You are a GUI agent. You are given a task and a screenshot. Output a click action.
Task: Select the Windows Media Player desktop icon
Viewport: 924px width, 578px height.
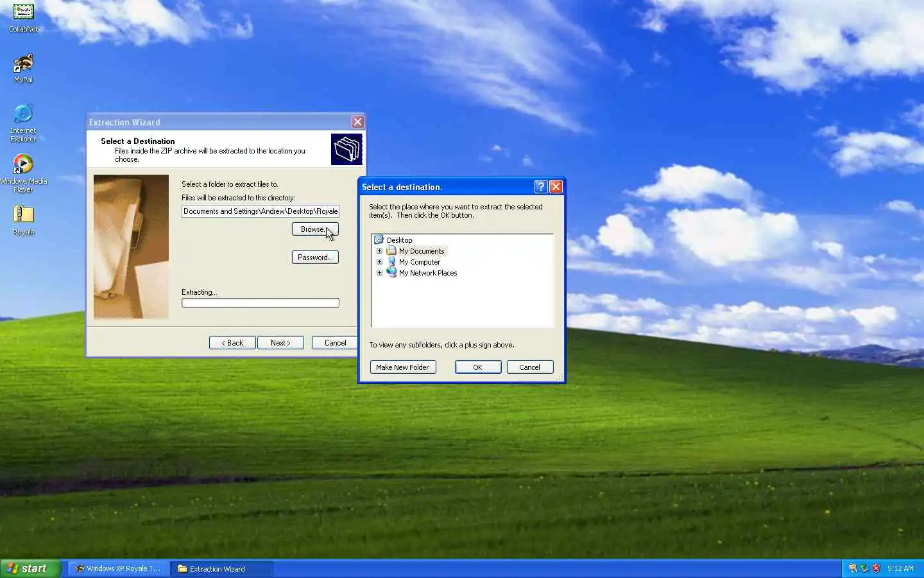pyautogui.click(x=23, y=173)
